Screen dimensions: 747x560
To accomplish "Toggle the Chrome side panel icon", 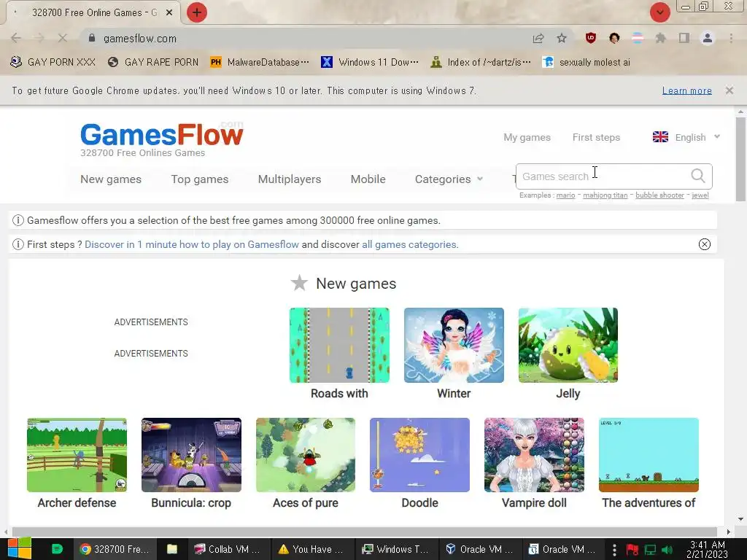I will point(684,38).
